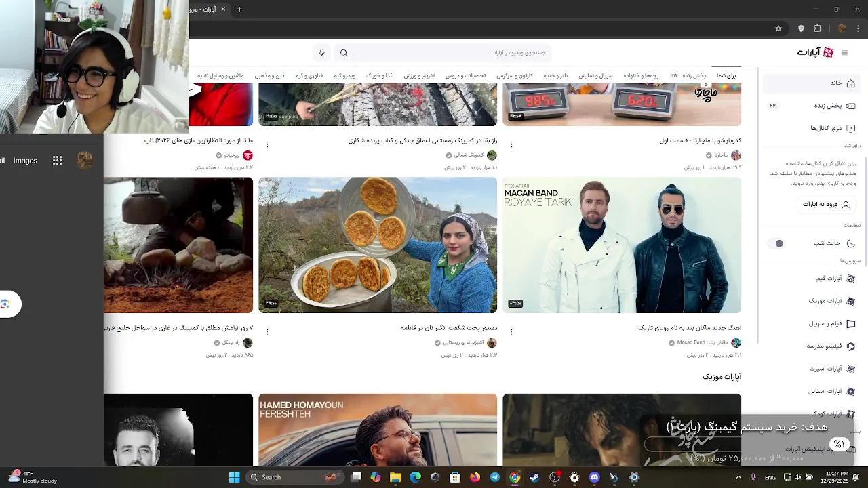The width and height of the screenshot is (868, 488).
Task: Activate the voice search microphone
Action: [322, 53]
